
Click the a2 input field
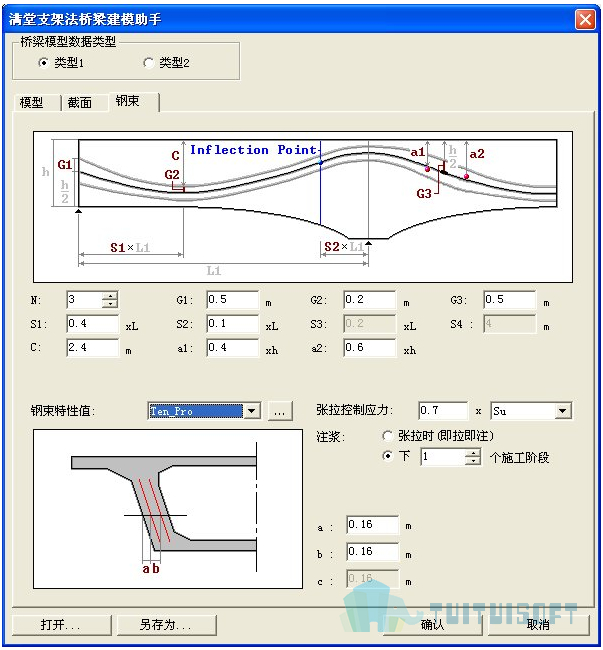(370, 347)
